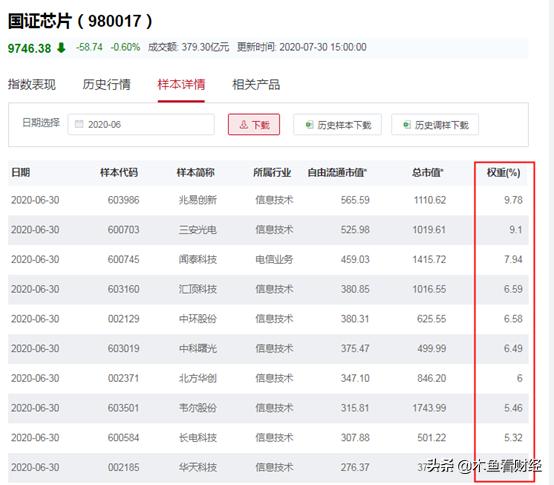Select sample name 北方华创
This screenshot has width=554, height=485.
(x=198, y=378)
